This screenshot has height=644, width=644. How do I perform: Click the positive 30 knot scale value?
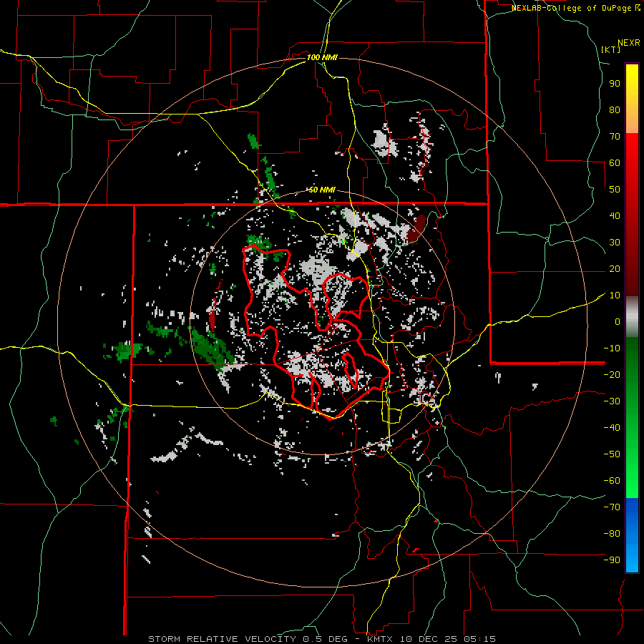coord(615,243)
